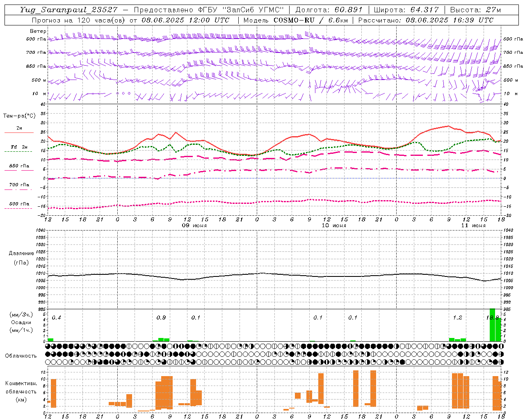Click the '500 м' wind level label on left
The image size is (525, 420).
pos(39,80)
